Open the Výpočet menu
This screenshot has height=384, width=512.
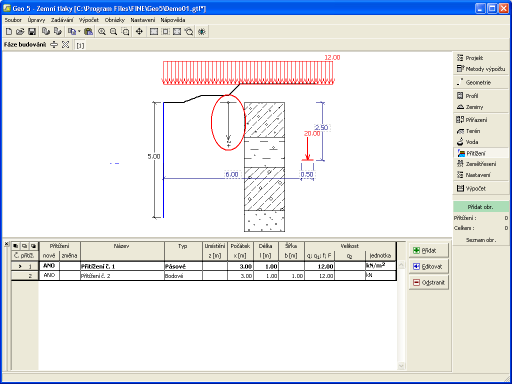(x=89, y=20)
